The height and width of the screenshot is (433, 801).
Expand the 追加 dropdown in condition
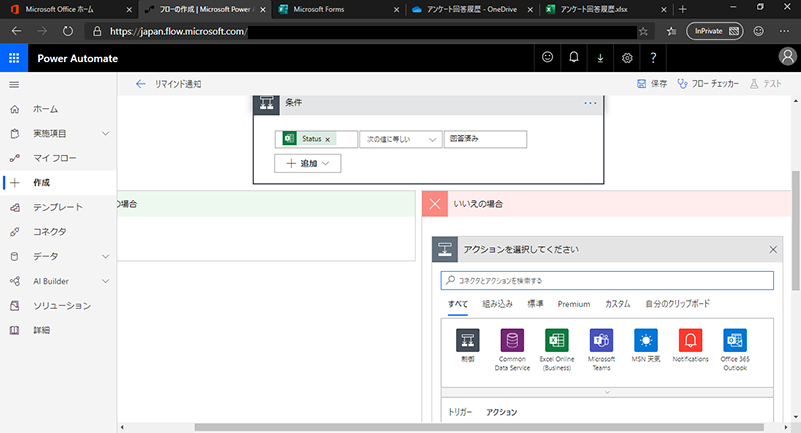click(x=307, y=162)
